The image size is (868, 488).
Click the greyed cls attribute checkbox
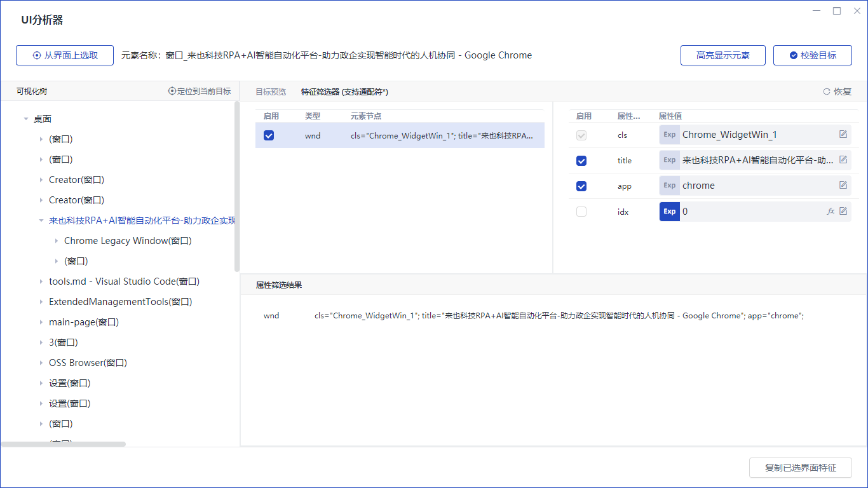click(x=581, y=135)
